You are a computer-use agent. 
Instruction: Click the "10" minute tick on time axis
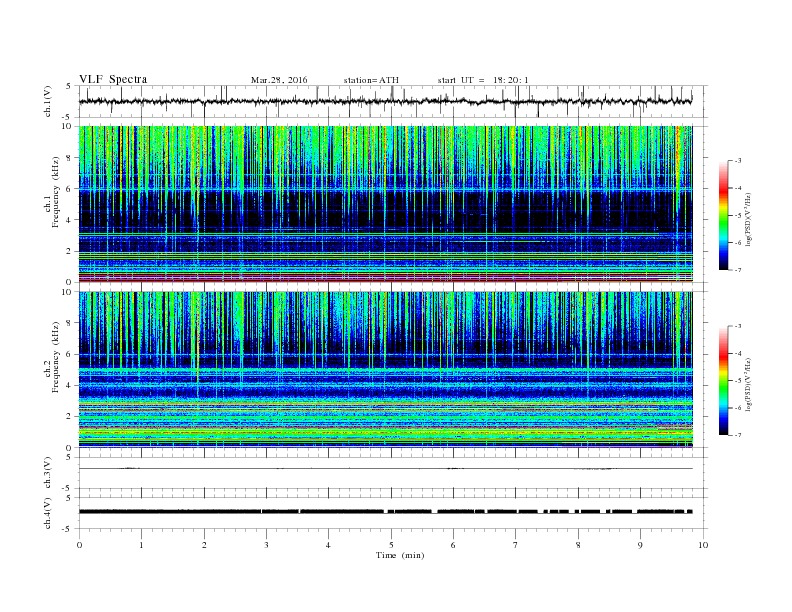(x=703, y=545)
